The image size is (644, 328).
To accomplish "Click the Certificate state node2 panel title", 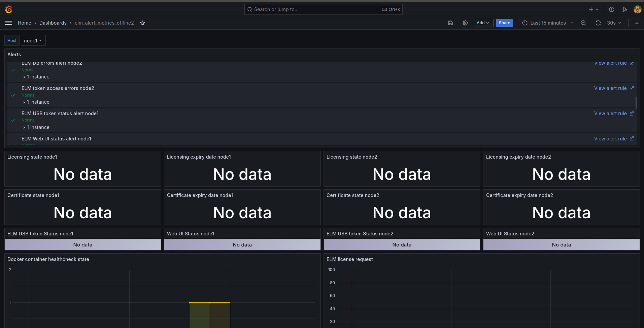I will [x=353, y=195].
